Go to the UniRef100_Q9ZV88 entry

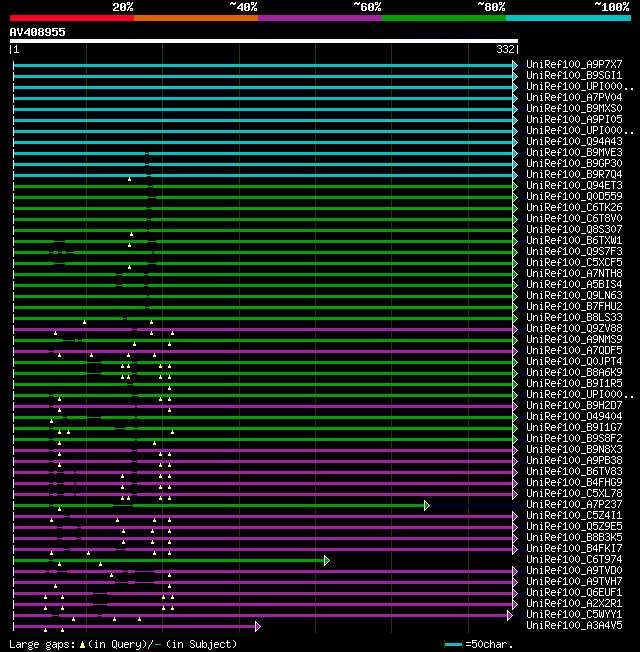coord(574,328)
